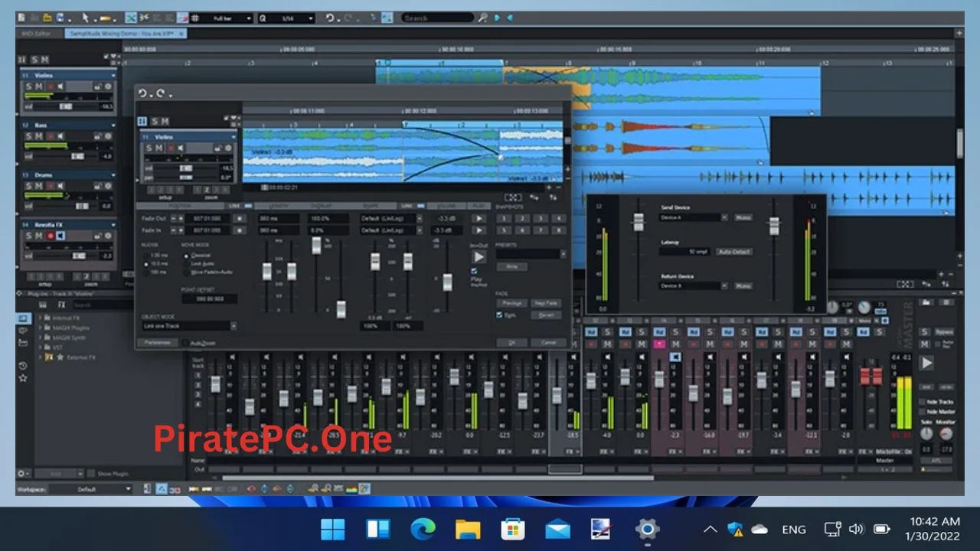Click the FX icon in the Plug-ins panel
This screenshot has width=980, height=551.
coord(62,305)
